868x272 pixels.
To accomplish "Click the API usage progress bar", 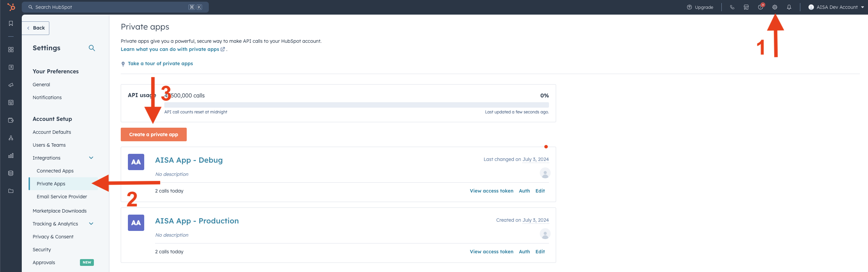I will (356, 105).
